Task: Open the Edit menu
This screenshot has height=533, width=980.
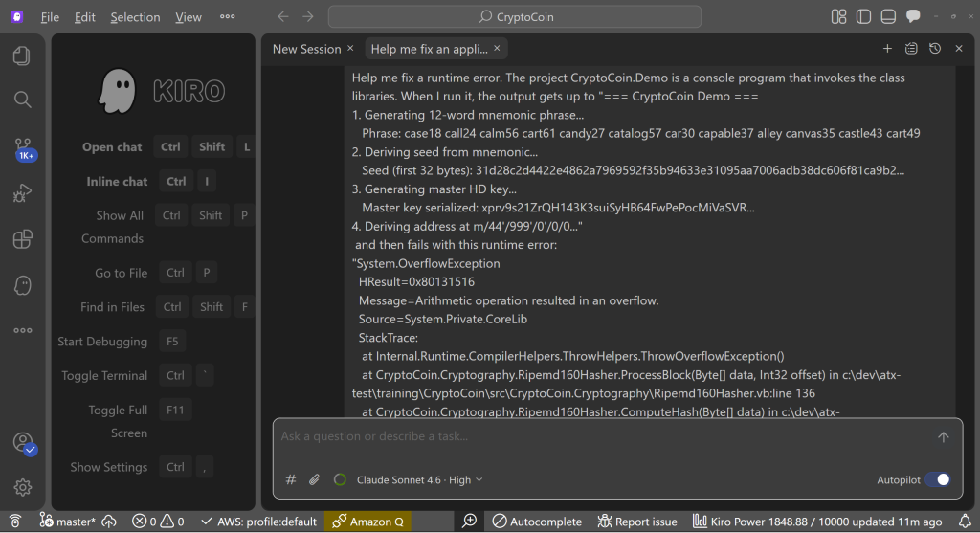Action: pyautogui.click(x=85, y=17)
